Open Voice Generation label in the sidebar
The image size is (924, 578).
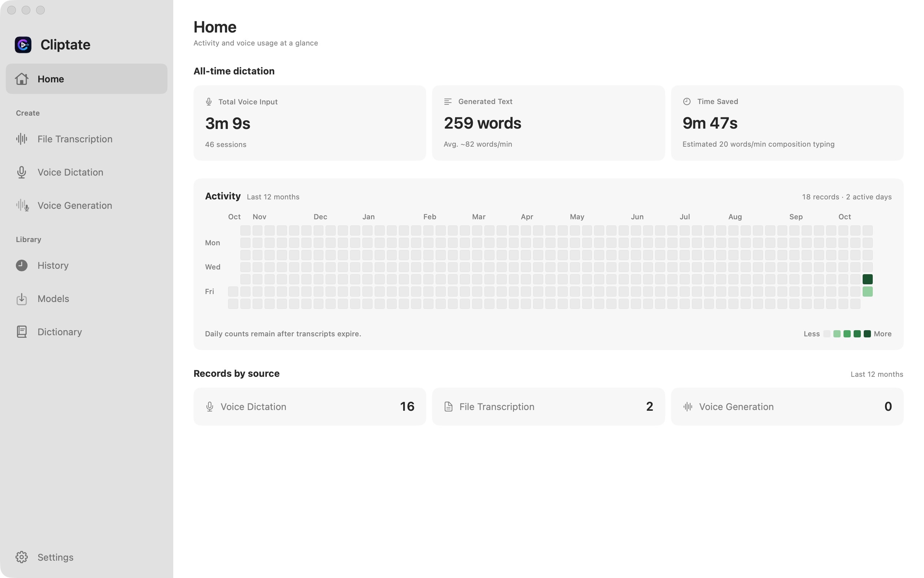tap(75, 206)
